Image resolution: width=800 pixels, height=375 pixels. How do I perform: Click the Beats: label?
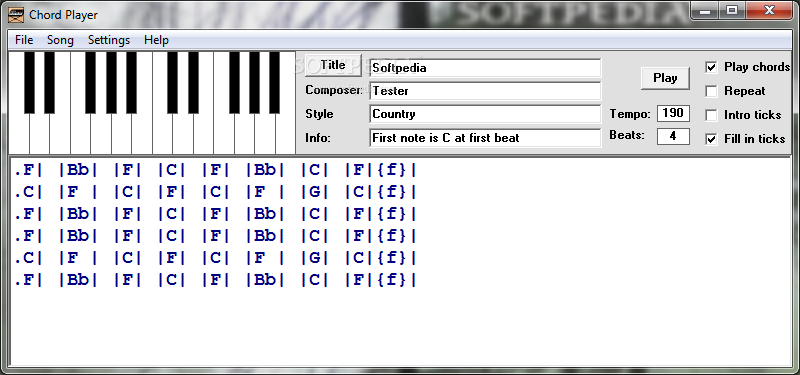pos(627,136)
